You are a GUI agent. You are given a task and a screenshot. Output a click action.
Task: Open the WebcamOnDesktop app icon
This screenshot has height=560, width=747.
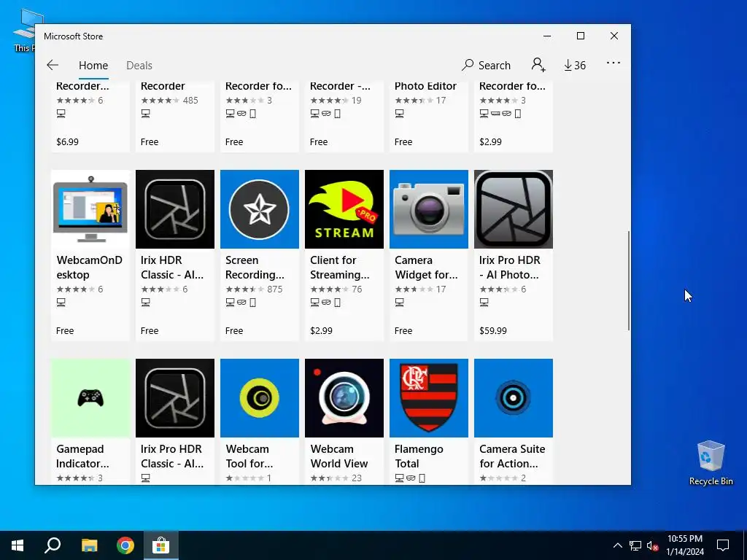click(90, 209)
